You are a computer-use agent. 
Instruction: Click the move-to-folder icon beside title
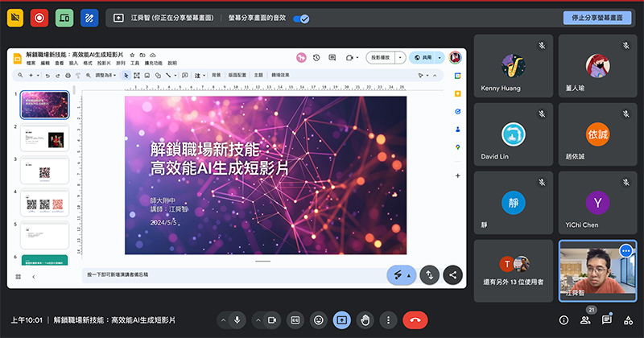click(x=142, y=55)
